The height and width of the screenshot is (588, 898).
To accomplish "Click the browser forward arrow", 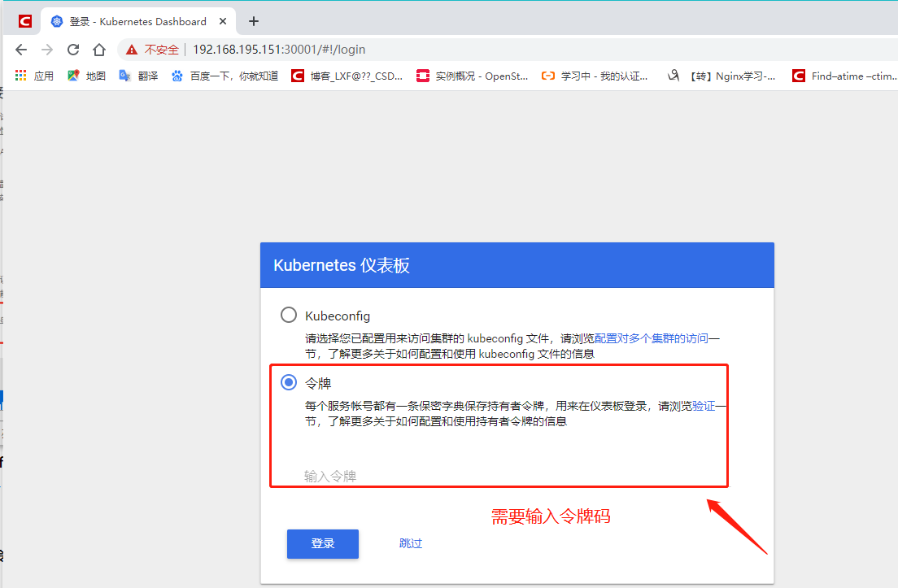I will (47, 50).
